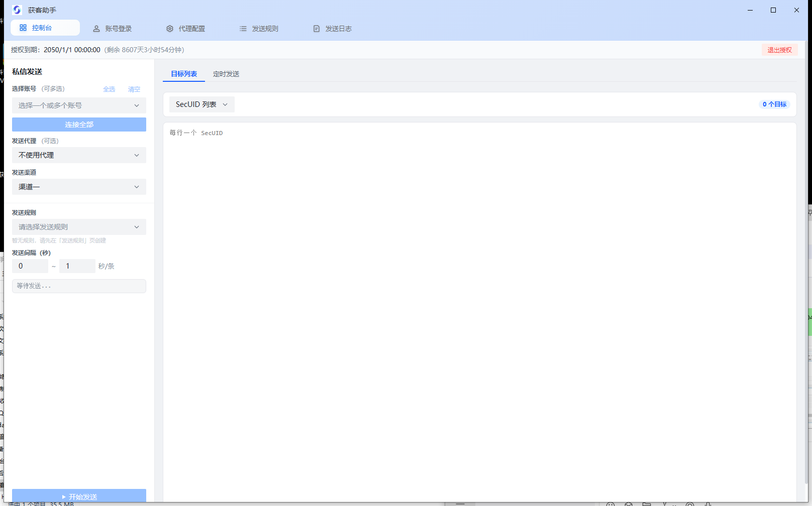
Task: Select the 目标列表 sub-tab
Action: pos(184,74)
